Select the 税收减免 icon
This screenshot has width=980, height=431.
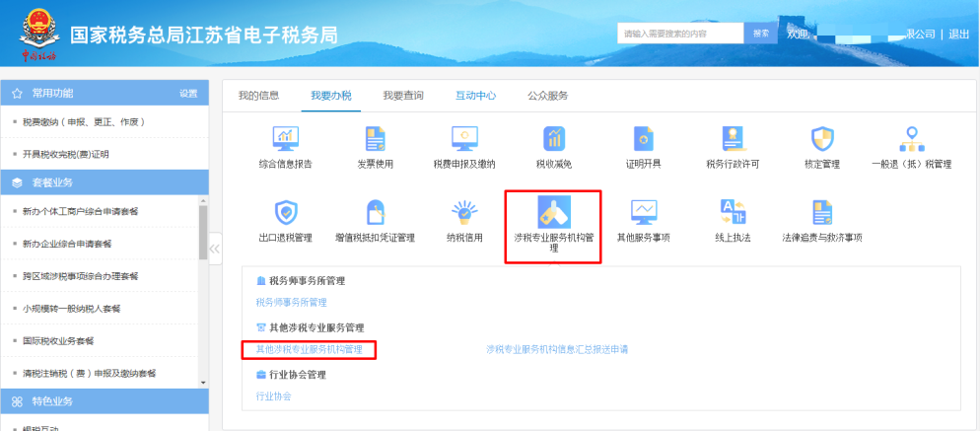pos(553,140)
